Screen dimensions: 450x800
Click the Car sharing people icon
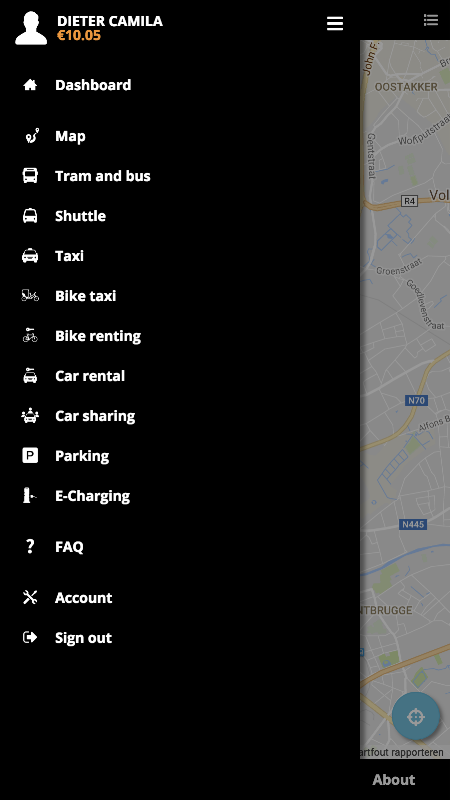click(30, 416)
